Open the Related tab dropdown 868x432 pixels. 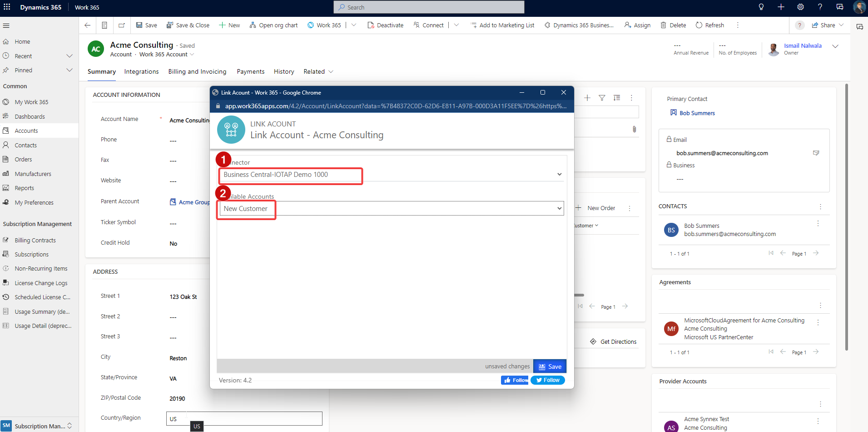coord(318,72)
